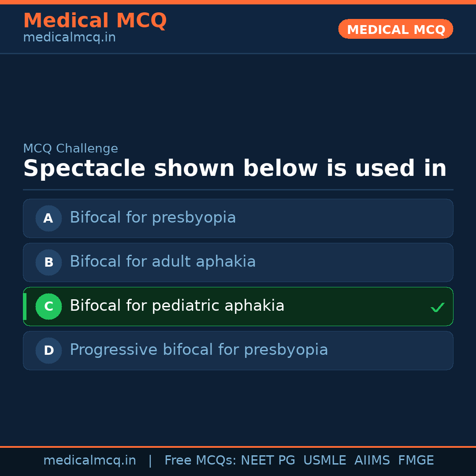This screenshot has height=476, width=476.
Task: Pick answer "Bifocal for adult aphakia"
Action: [x=163, y=262]
